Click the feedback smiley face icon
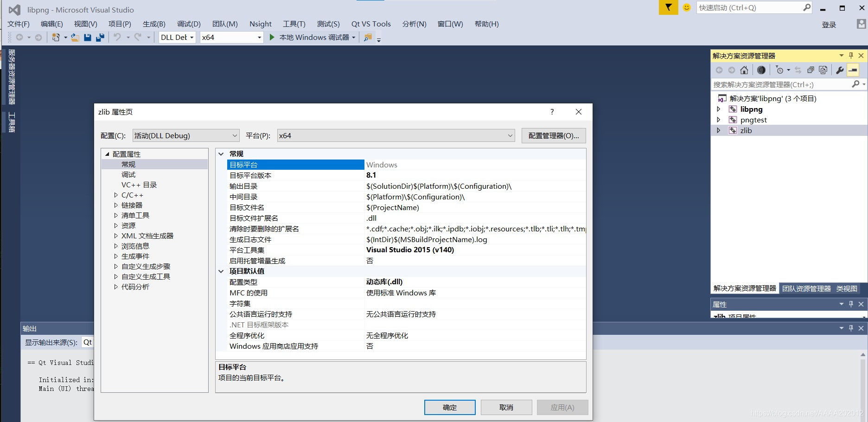Image resolution: width=868 pixels, height=422 pixels. [x=687, y=7]
